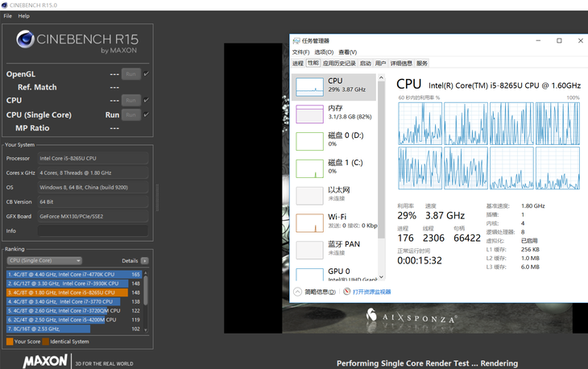588x369 pixels.
Task: Select ranking row 2 Intel Core i7-3930K
Action: [74, 284]
